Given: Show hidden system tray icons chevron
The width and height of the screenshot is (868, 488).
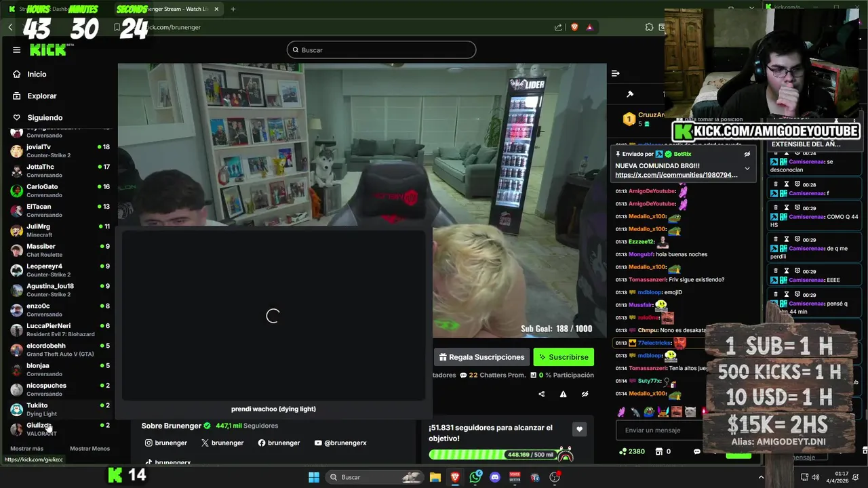Looking at the screenshot, I should click(761, 477).
